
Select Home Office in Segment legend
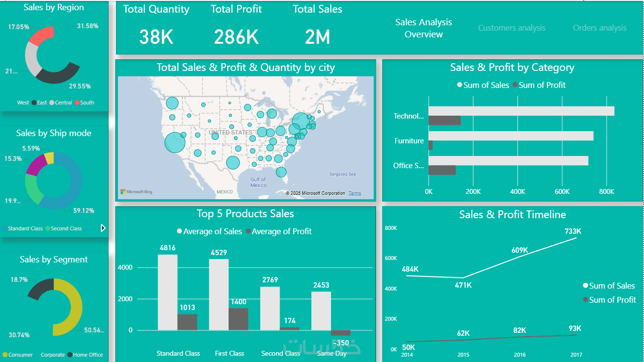(85, 355)
